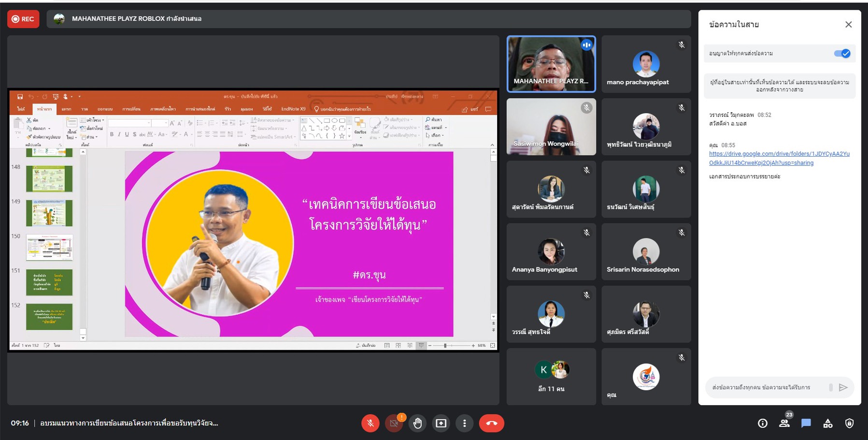Open the three-dot more options menu
This screenshot has width=868, height=440.
[x=464, y=424]
